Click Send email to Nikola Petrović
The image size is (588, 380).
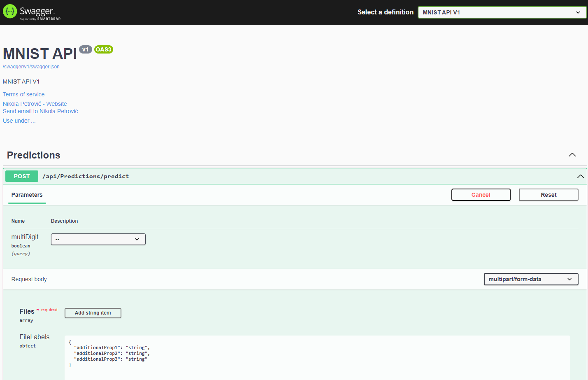coord(40,111)
